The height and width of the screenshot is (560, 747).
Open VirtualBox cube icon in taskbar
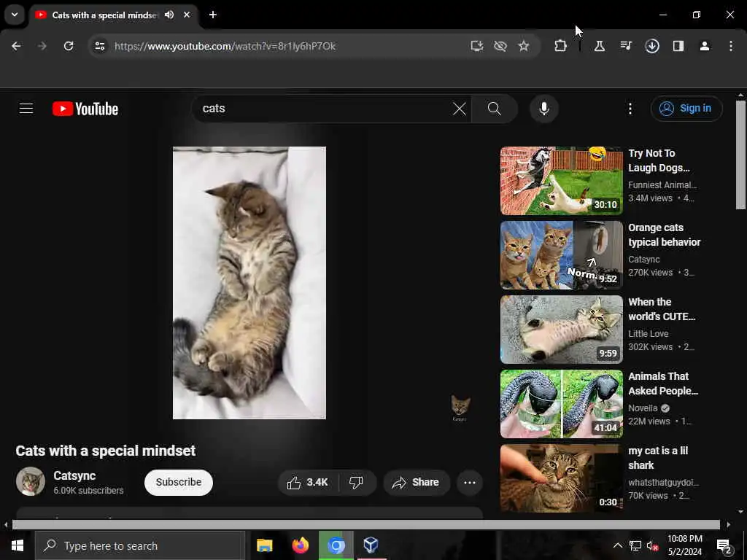tap(371, 545)
